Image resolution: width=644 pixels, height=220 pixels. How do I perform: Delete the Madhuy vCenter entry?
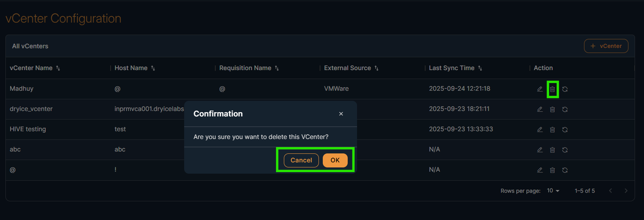(552, 89)
